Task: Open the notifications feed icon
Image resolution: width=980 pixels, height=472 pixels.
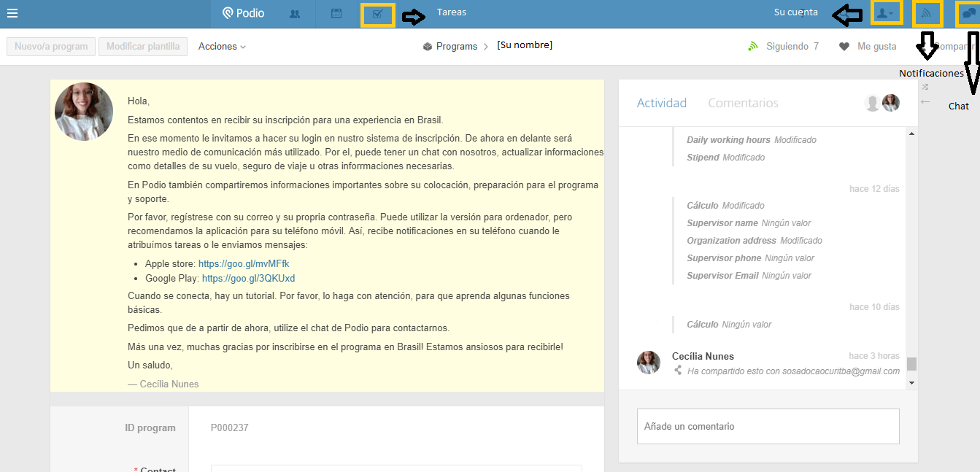Action: pos(927,13)
